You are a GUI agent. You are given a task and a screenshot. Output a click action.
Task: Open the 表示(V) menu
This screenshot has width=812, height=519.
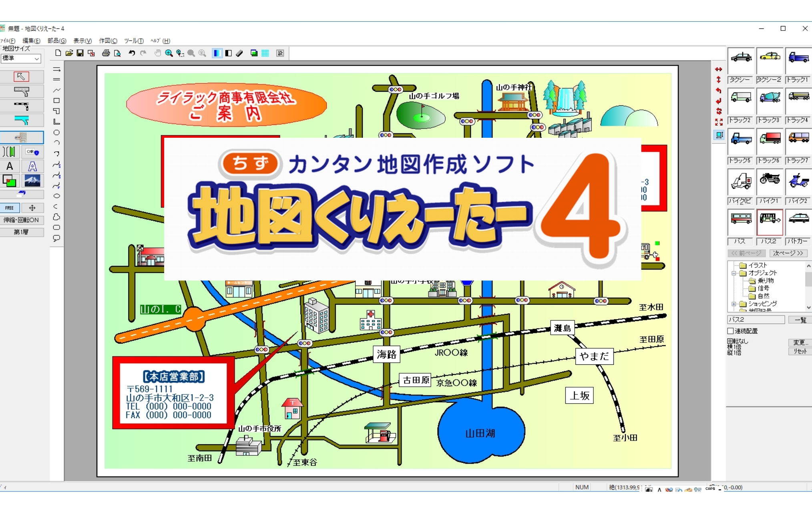click(x=82, y=41)
